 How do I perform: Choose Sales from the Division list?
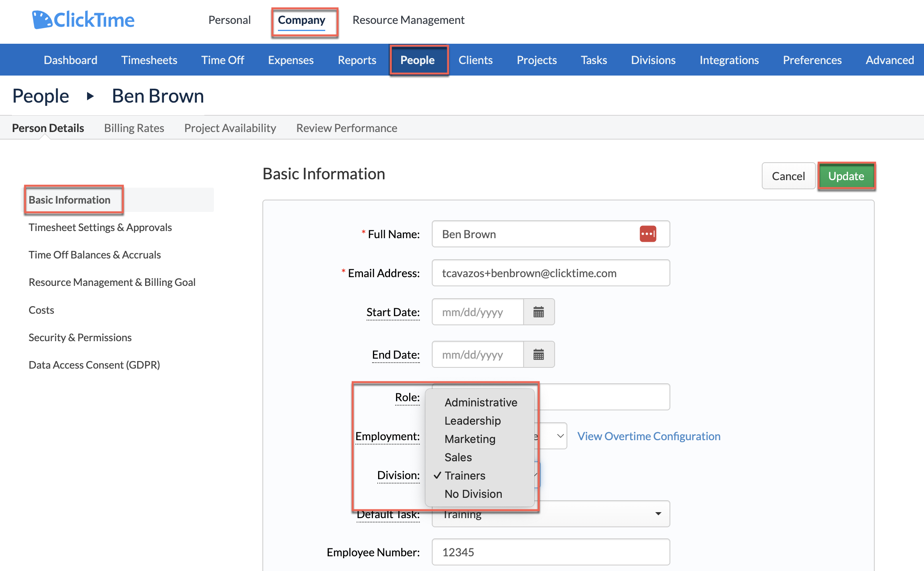[x=480, y=457]
